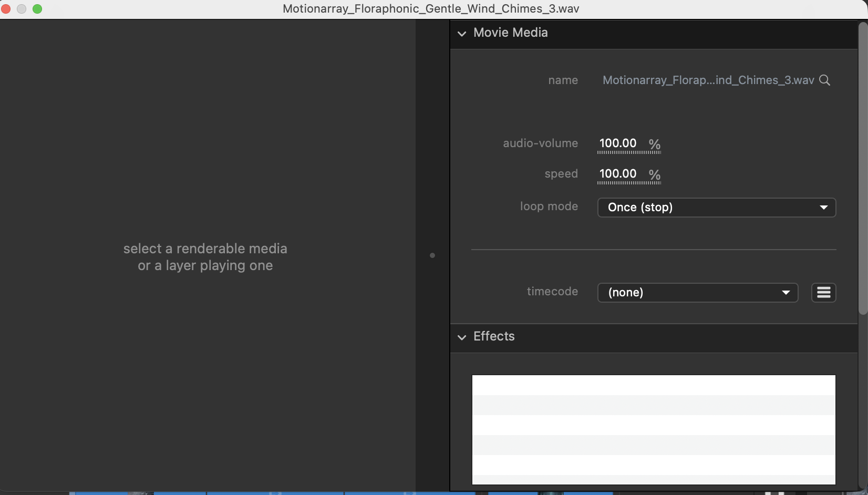Collapse the Effects section chevron
The height and width of the screenshot is (495, 868).
[x=462, y=337]
